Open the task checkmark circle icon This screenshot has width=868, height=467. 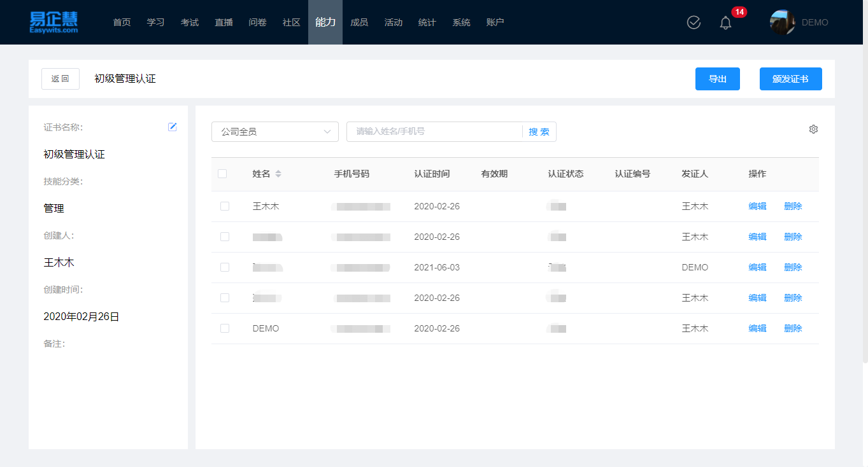(694, 23)
